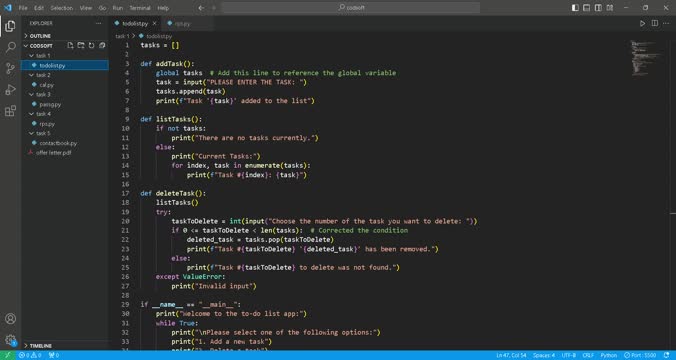The width and height of the screenshot is (676, 360).
Task: Open the Search view in activity bar
Action: (10, 47)
